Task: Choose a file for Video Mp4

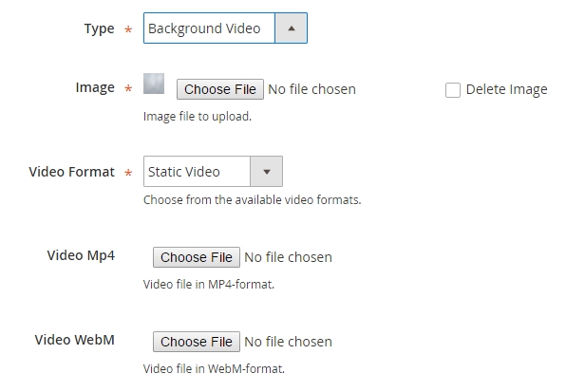Action: tap(197, 257)
